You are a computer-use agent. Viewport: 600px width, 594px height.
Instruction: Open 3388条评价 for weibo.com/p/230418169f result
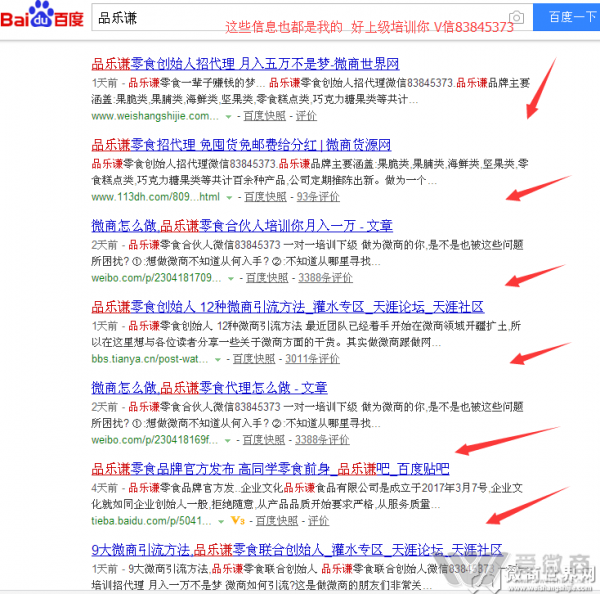[x=322, y=440]
